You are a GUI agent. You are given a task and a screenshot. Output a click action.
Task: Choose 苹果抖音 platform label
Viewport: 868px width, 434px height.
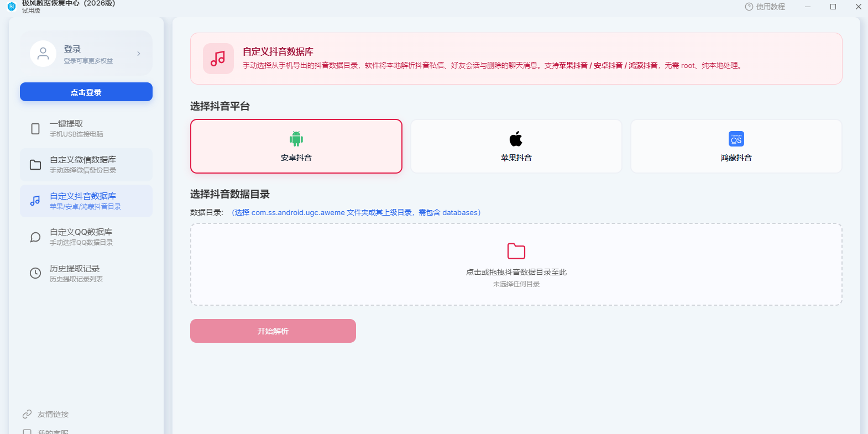point(516,158)
